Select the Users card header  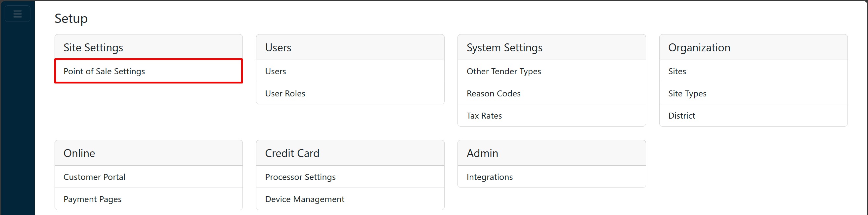coord(278,47)
